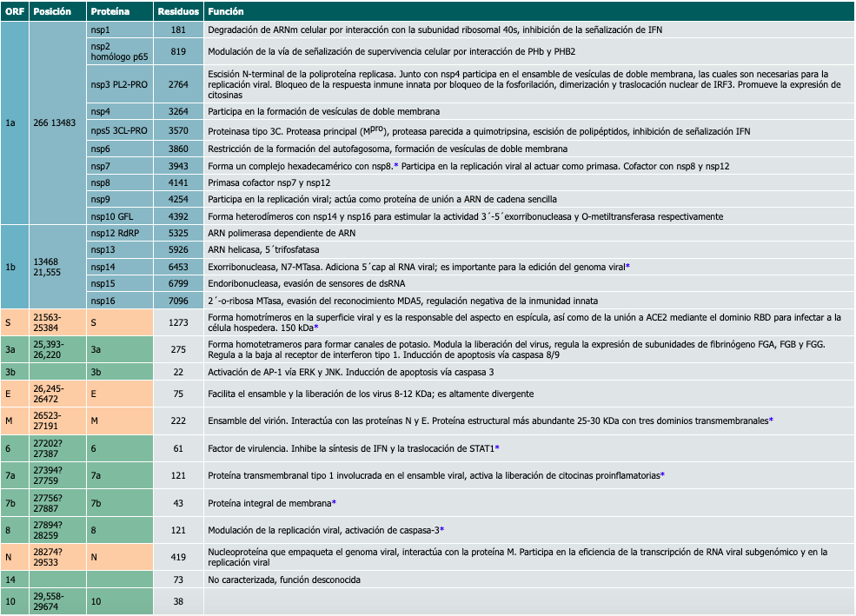Open the asterisk after 'activación de caspasa-3'
This screenshot has height=616, width=856.
[442, 529]
